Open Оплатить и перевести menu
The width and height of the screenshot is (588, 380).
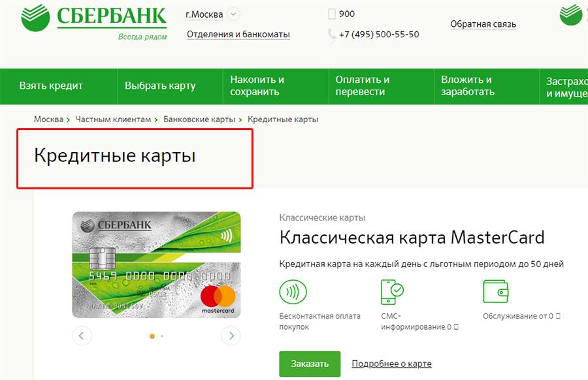tap(362, 86)
